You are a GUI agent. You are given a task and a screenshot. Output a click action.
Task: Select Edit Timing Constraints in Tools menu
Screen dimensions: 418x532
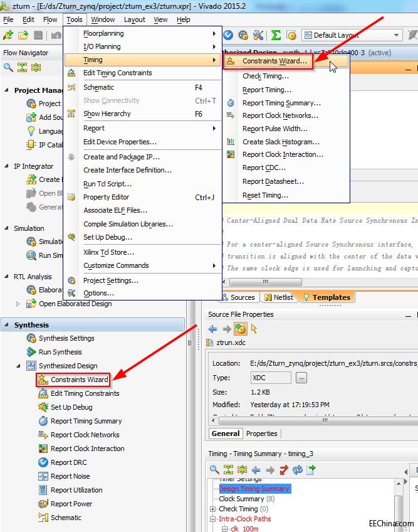[142, 73]
